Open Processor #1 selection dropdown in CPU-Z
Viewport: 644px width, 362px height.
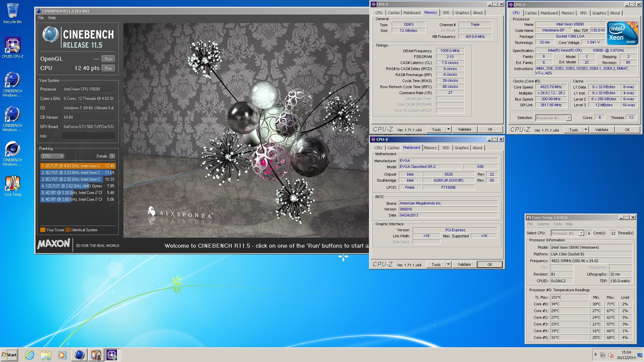(553, 118)
